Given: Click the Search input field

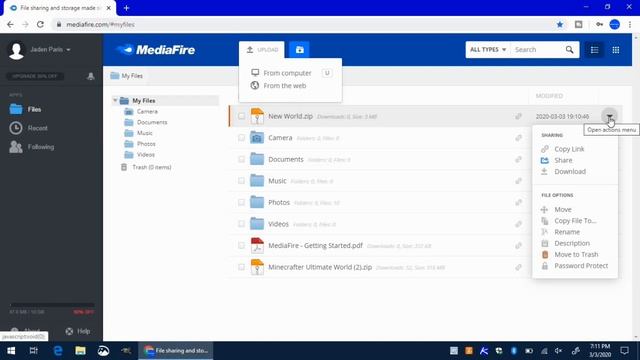Looking at the screenshot, I should click(537, 50).
